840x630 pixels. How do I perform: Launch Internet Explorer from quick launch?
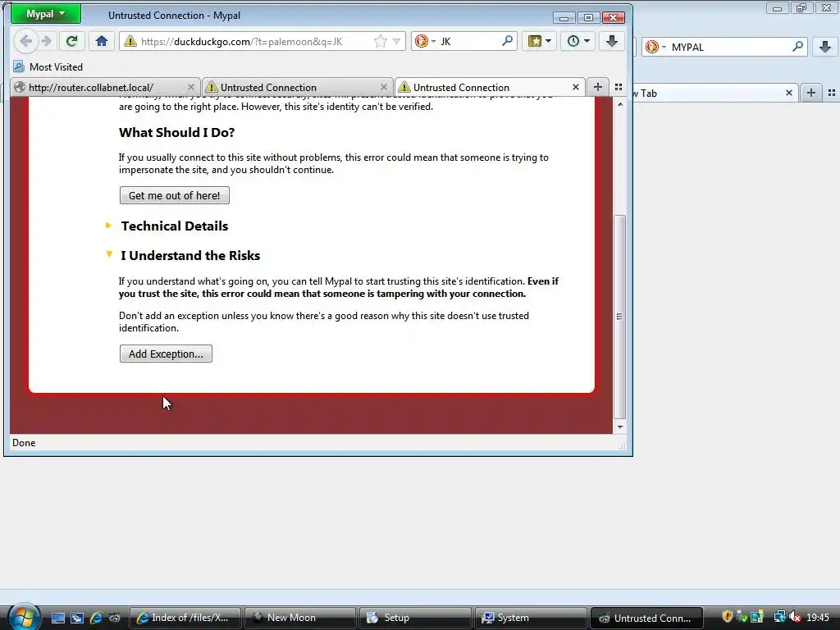96,618
